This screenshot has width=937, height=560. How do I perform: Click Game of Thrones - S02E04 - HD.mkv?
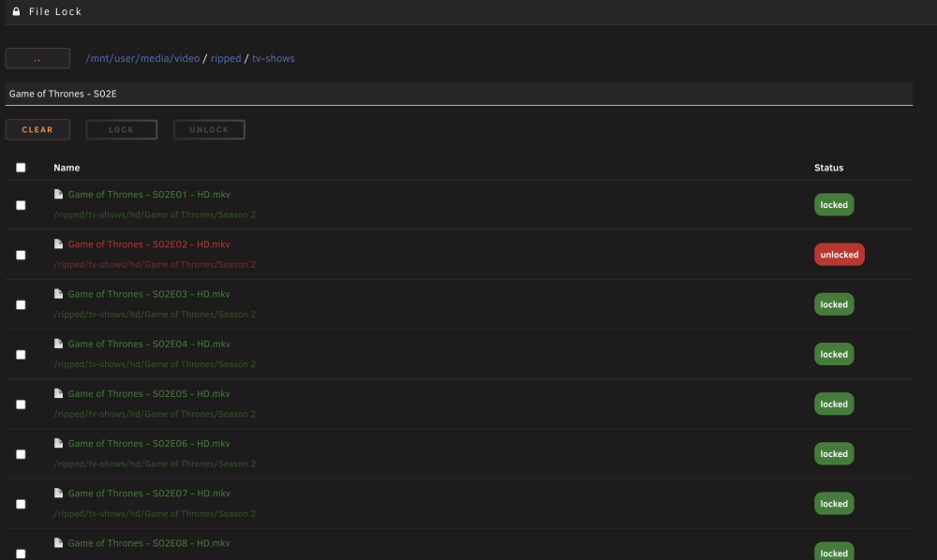pos(149,344)
